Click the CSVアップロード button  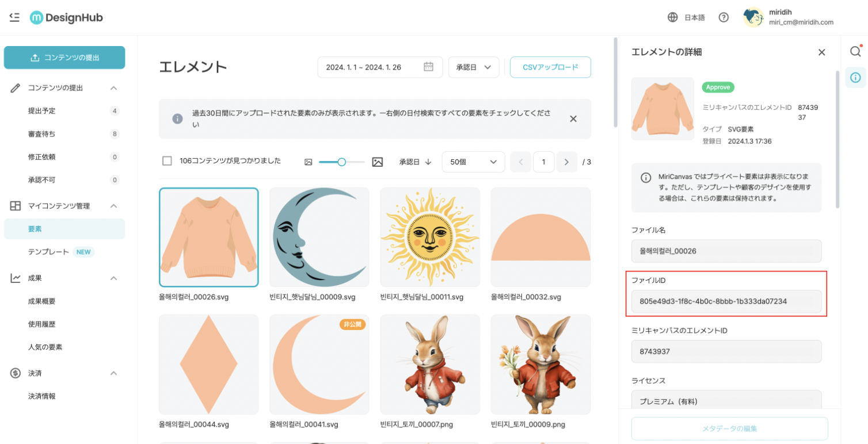pyautogui.click(x=550, y=67)
